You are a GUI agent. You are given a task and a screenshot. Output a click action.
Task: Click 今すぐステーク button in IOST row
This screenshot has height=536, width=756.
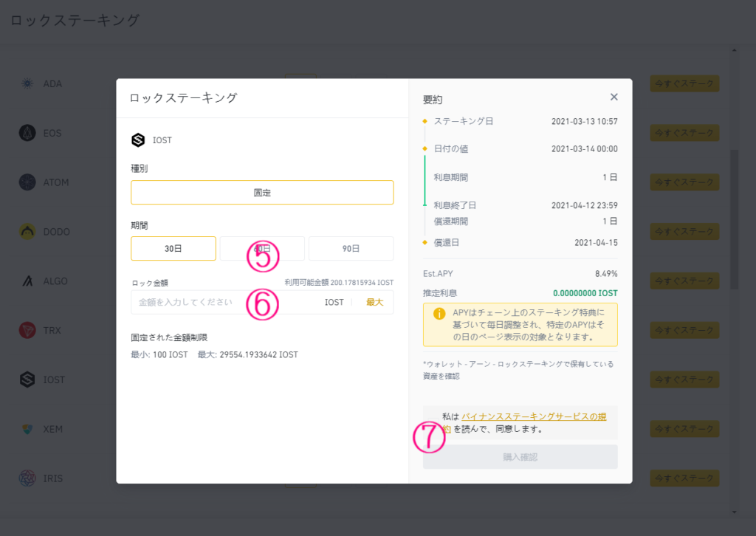click(x=684, y=379)
